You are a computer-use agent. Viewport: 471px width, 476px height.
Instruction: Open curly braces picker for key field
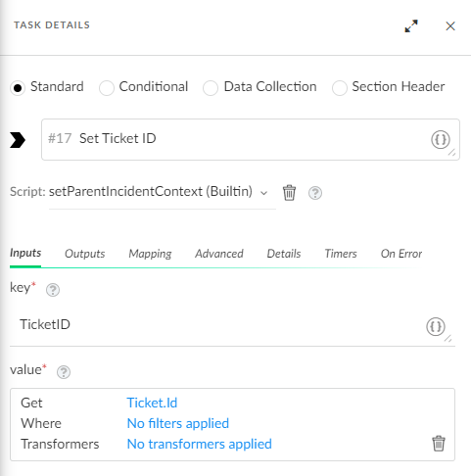(436, 326)
